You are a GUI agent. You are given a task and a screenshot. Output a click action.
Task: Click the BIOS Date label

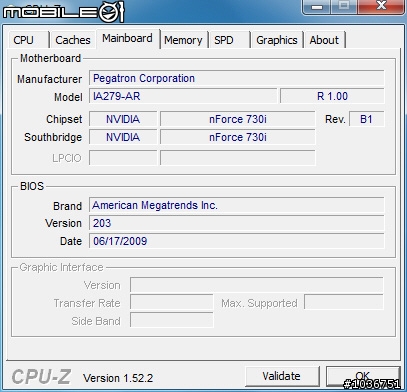point(71,241)
